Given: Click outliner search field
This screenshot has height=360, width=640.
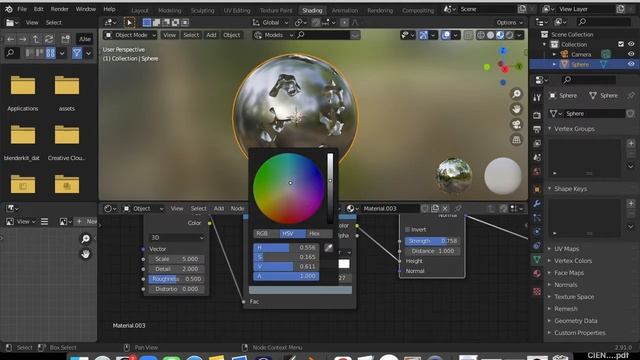Looking at the screenshot, I should pos(603,22).
